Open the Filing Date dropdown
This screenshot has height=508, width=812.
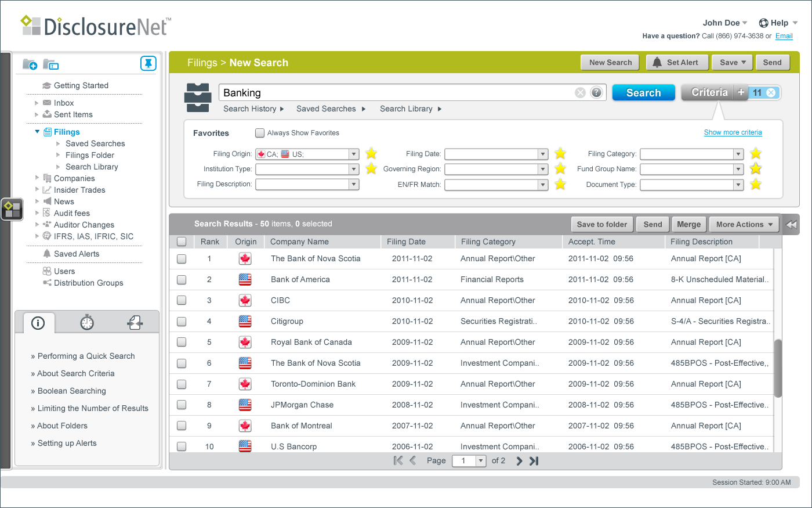[543, 154]
